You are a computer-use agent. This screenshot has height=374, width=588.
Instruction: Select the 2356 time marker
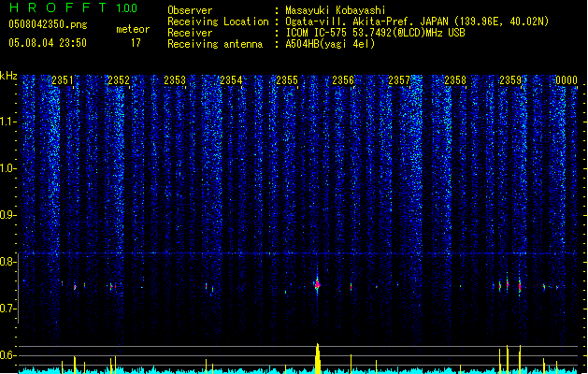point(343,80)
